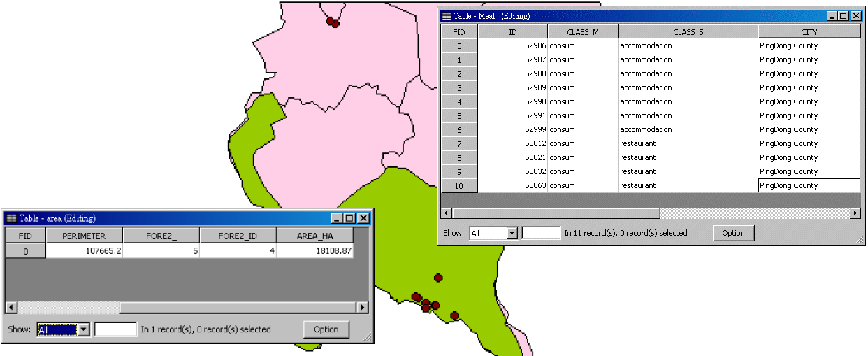This screenshot has height=356, width=868.
Task: Click the record number field in the Meal table
Action: [x=541, y=233]
